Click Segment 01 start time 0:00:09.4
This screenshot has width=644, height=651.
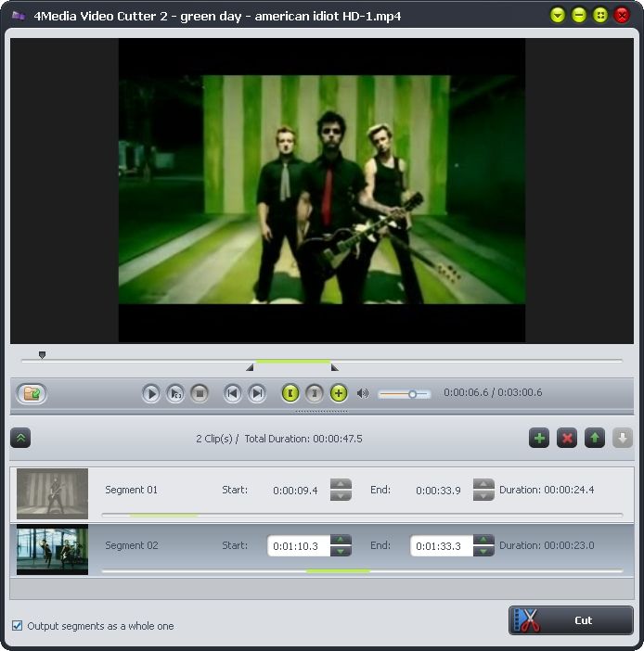point(295,491)
